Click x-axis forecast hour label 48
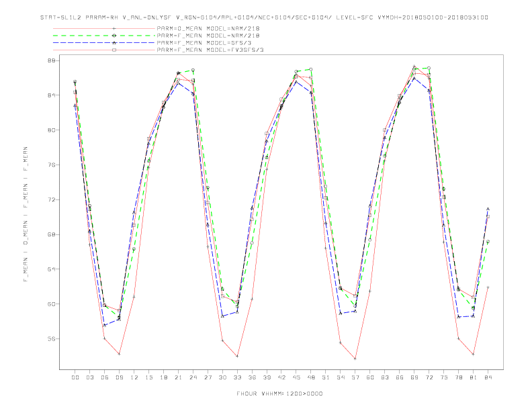The width and height of the screenshot is (532, 411). pyautogui.click(x=311, y=377)
